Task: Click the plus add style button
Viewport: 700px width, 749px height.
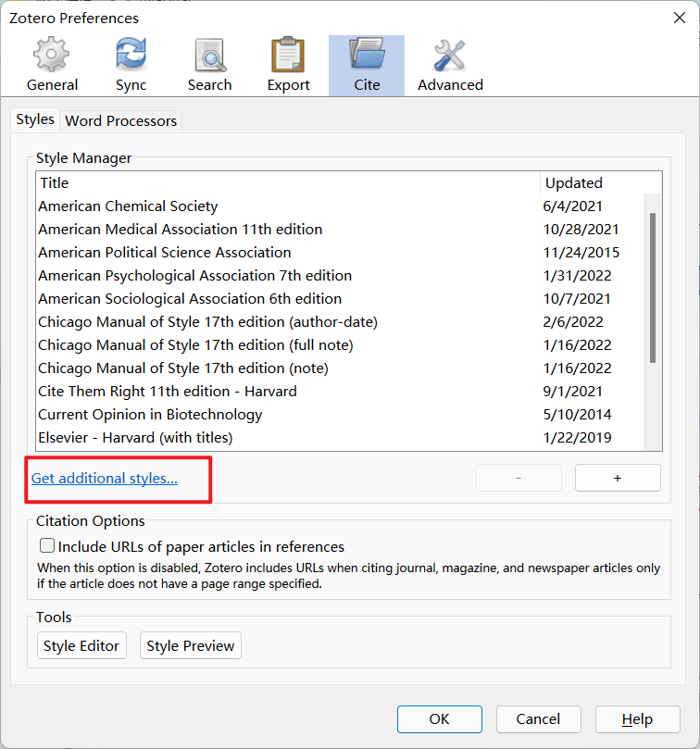Action: click(x=618, y=478)
